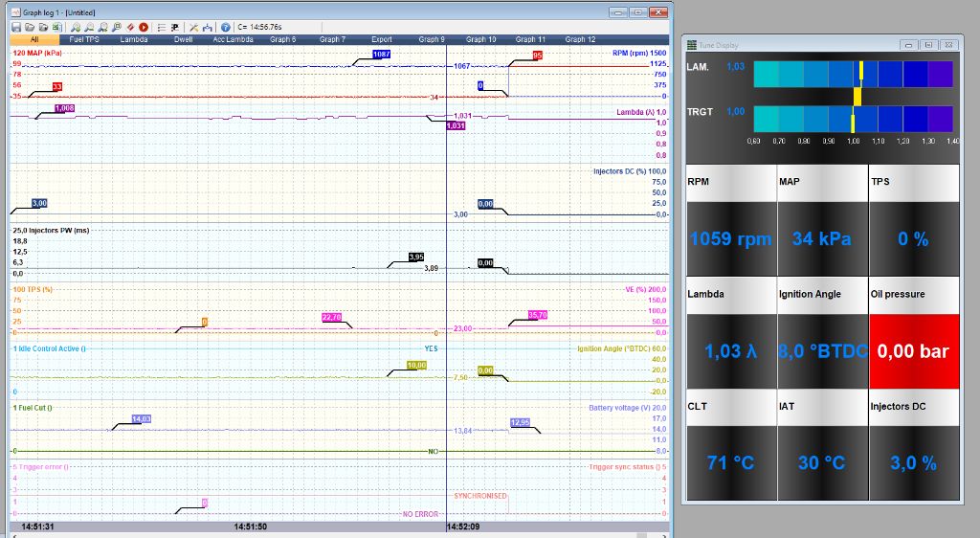Click the first open folder icon in toolbar
The width and height of the screenshot is (980, 538).
(31, 28)
